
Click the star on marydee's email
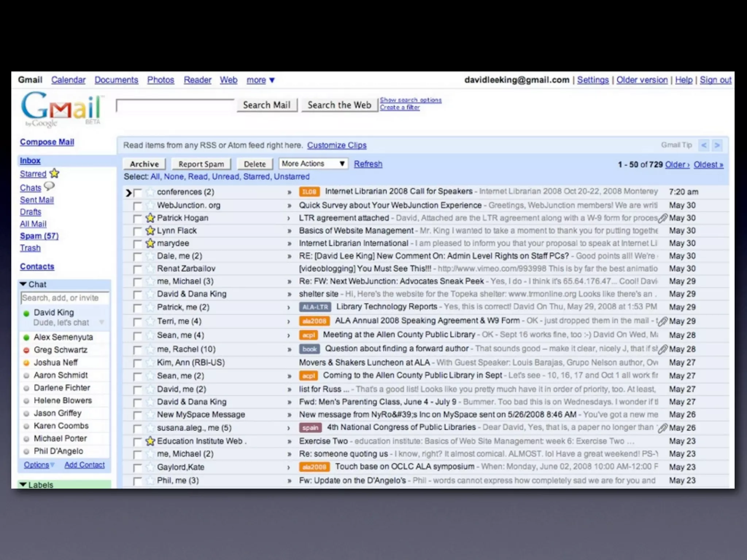click(x=150, y=243)
